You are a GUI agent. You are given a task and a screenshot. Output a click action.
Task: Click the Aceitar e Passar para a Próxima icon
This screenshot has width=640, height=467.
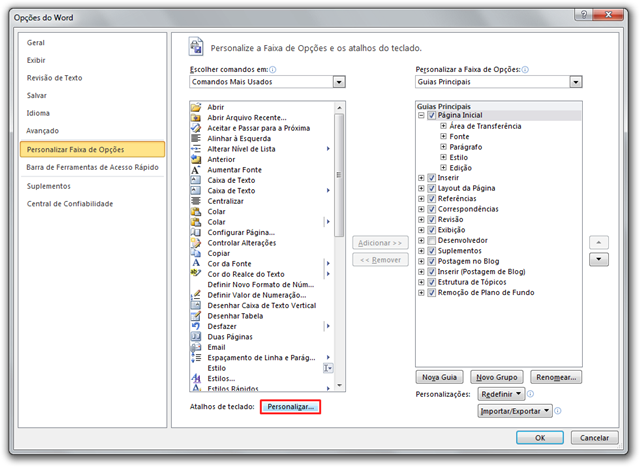(196, 128)
